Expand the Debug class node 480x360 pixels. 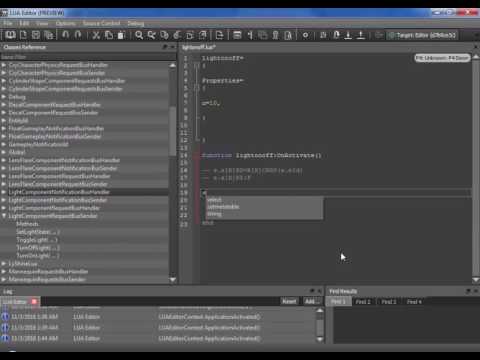[x=4, y=97]
